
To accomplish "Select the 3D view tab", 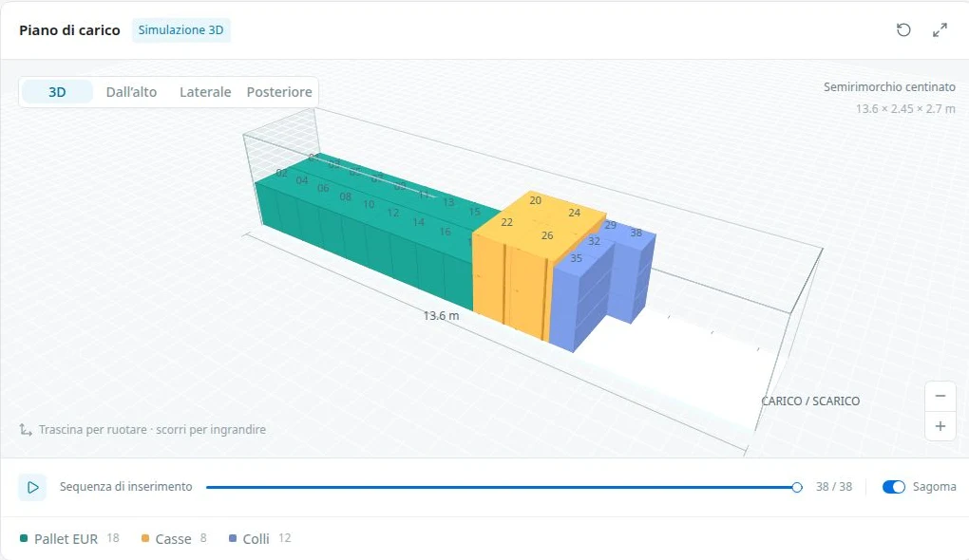I will coord(57,92).
